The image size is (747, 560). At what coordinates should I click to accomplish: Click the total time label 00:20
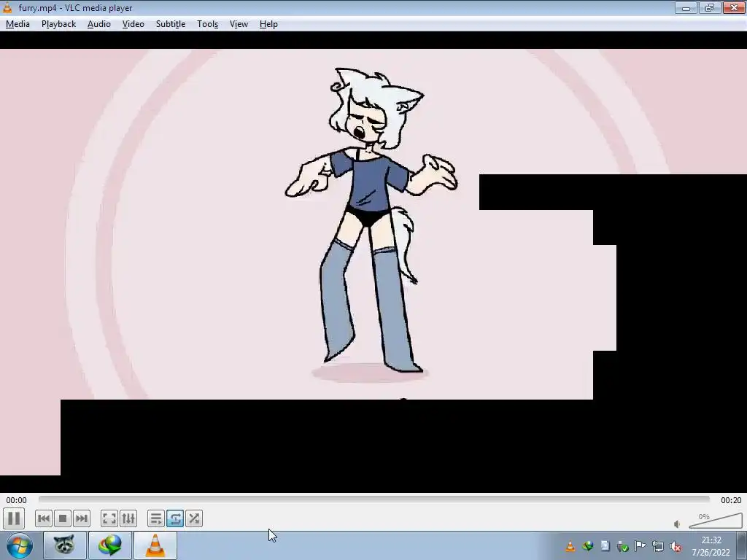coord(731,500)
